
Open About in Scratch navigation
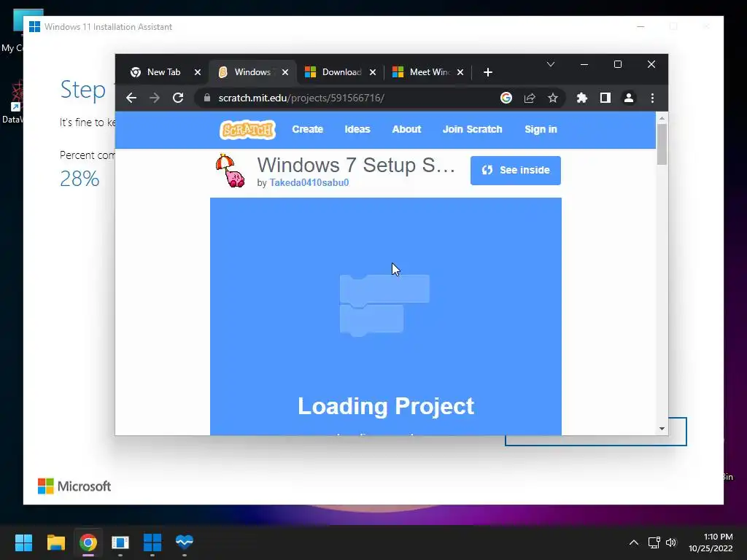pos(406,130)
